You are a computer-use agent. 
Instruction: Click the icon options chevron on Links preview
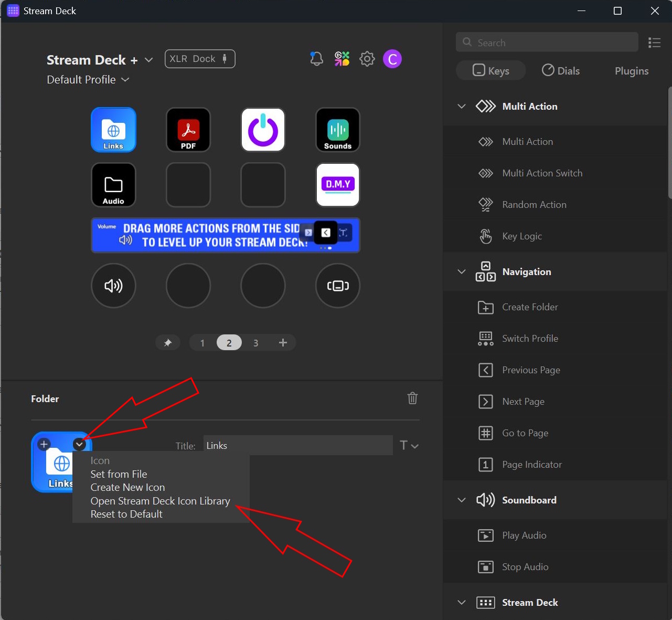tap(79, 444)
